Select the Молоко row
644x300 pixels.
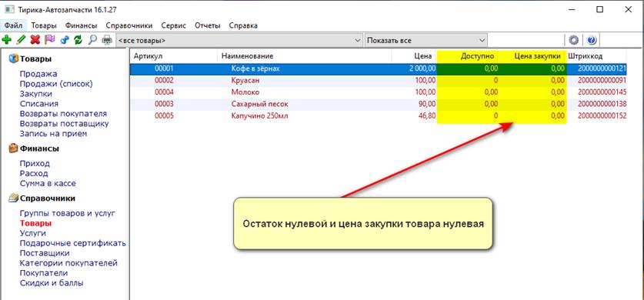[x=379, y=92]
